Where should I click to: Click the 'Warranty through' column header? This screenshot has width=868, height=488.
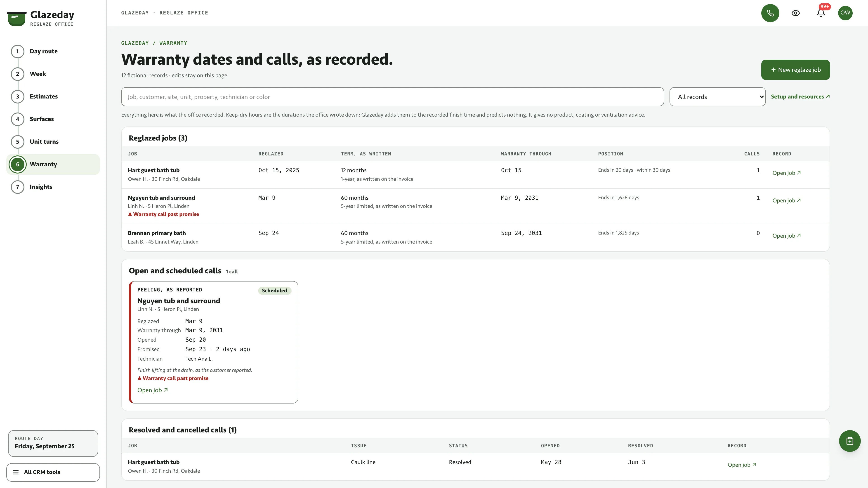coord(526,154)
